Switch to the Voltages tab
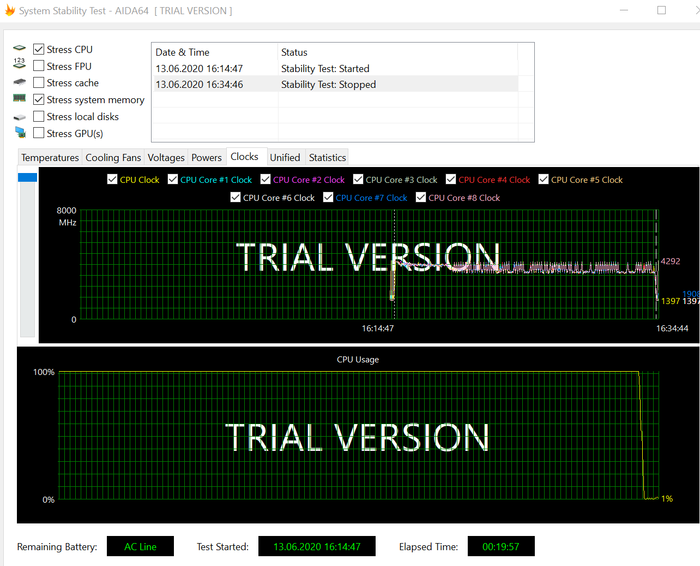700x566 pixels. pyautogui.click(x=166, y=158)
